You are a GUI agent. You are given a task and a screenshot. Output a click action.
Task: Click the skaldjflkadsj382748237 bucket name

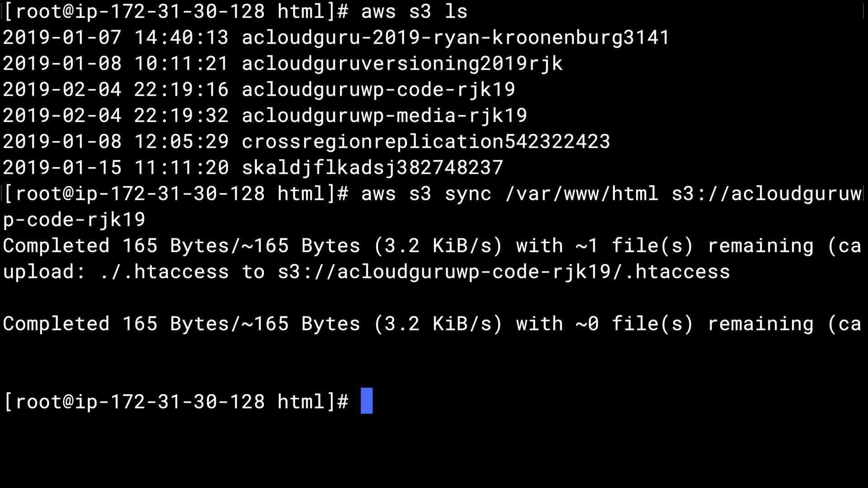point(373,168)
